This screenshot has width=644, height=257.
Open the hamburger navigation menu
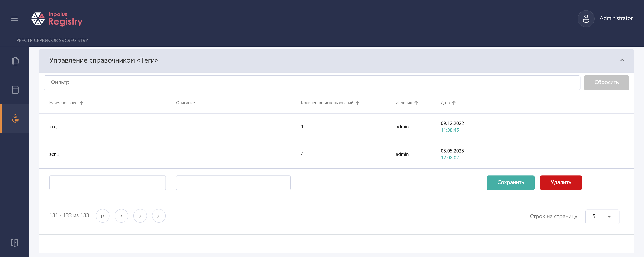[14, 19]
